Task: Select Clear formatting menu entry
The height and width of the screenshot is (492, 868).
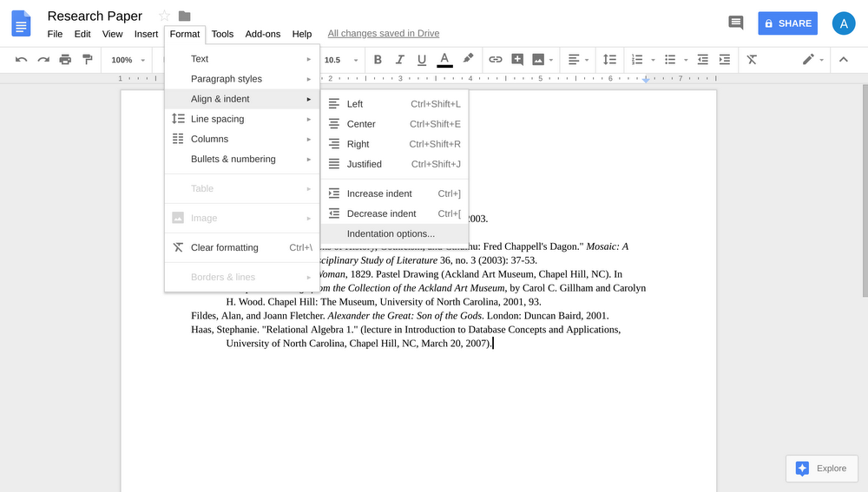Action: click(x=242, y=247)
